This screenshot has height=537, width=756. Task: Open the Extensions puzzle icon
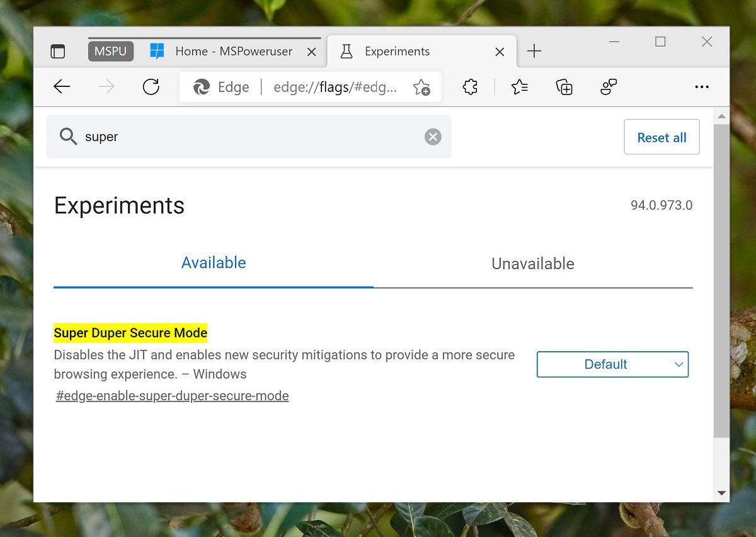470,87
